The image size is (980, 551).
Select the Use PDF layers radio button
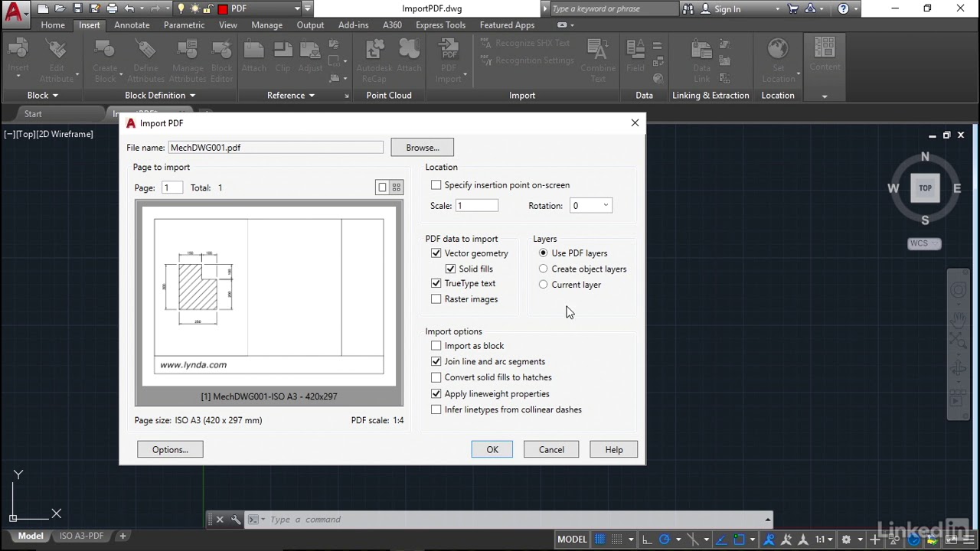(544, 253)
